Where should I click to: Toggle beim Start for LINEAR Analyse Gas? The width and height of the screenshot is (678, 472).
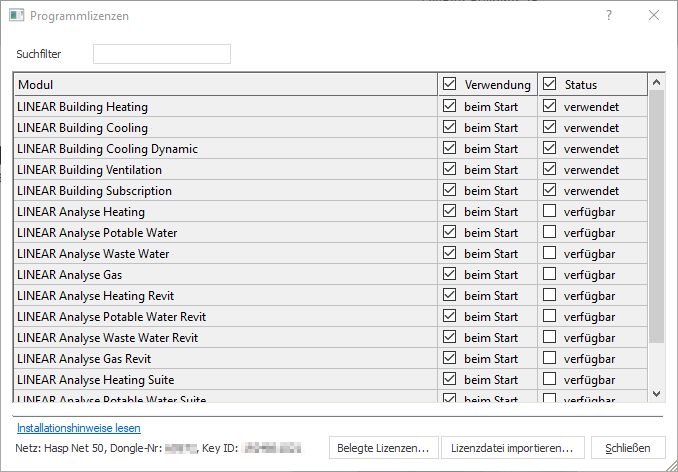point(450,274)
